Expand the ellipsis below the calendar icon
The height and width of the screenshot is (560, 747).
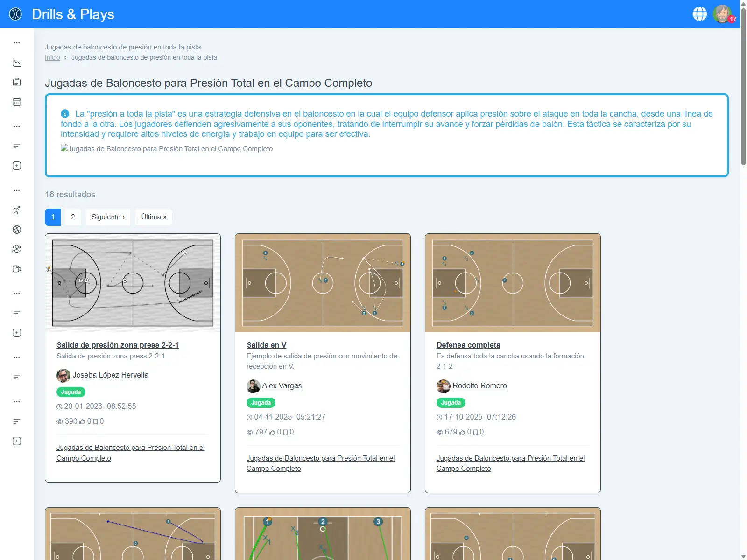tap(17, 126)
